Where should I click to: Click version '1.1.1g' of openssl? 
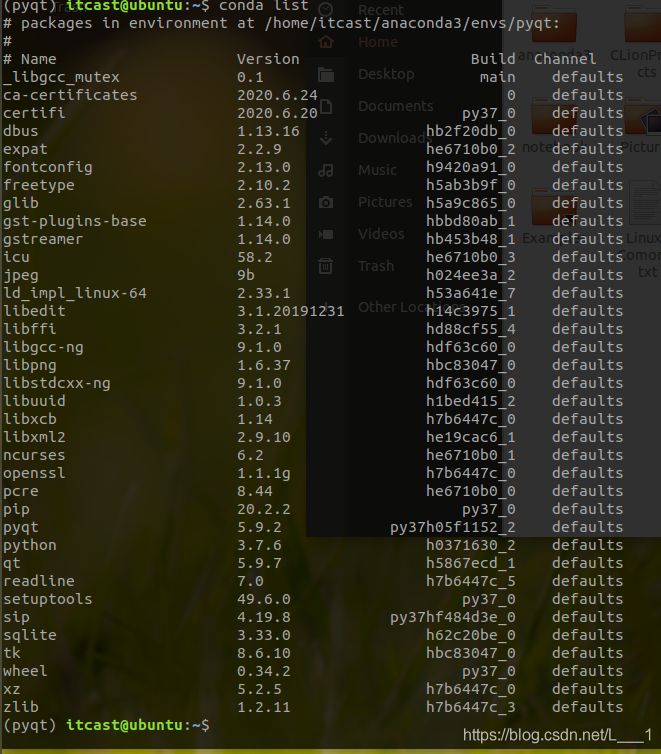[263, 474]
